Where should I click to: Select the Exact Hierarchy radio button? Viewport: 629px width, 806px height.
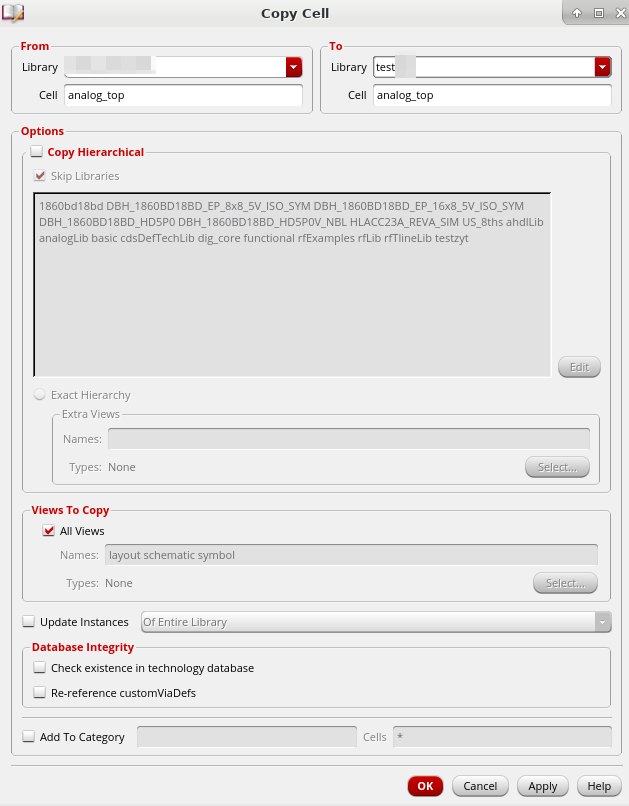[40, 395]
